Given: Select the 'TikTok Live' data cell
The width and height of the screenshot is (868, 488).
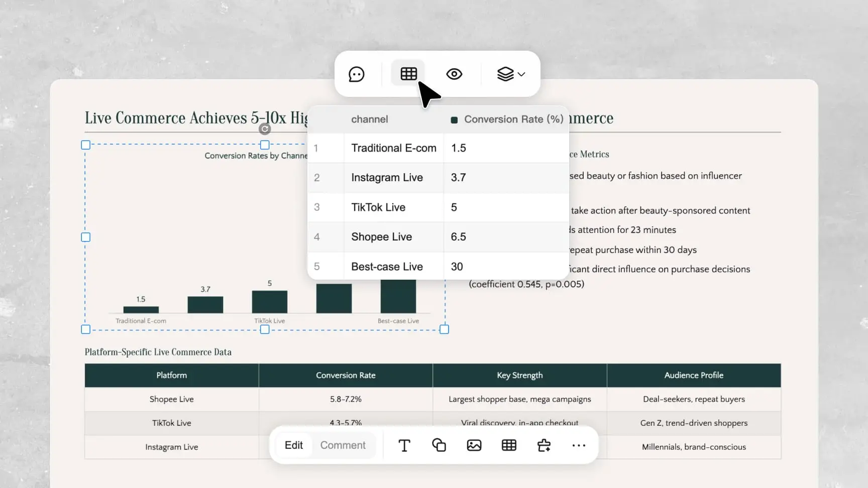Looking at the screenshot, I should [x=394, y=207].
